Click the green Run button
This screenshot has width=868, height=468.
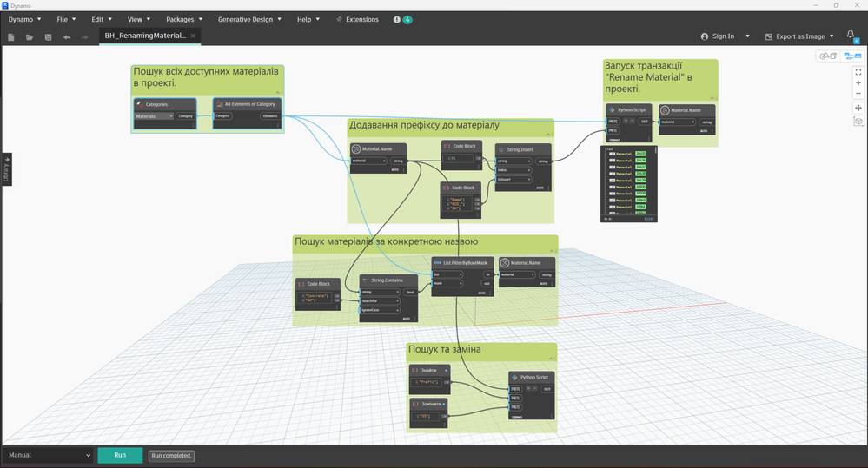pyautogui.click(x=120, y=455)
